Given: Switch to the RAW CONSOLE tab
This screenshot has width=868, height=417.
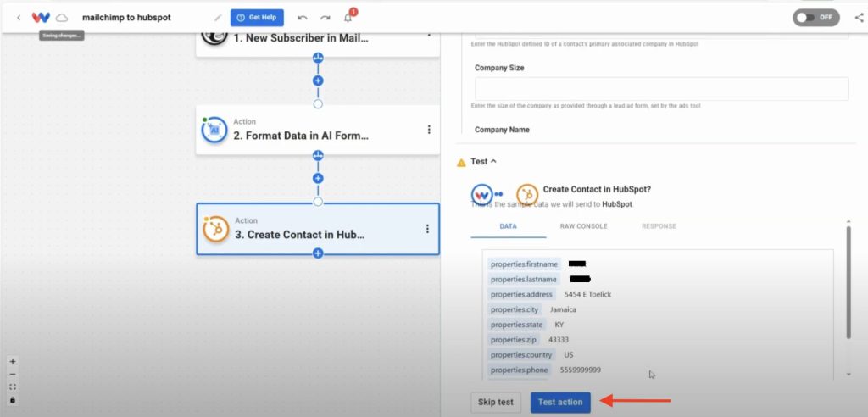Looking at the screenshot, I should pyautogui.click(x=583, y=226).
